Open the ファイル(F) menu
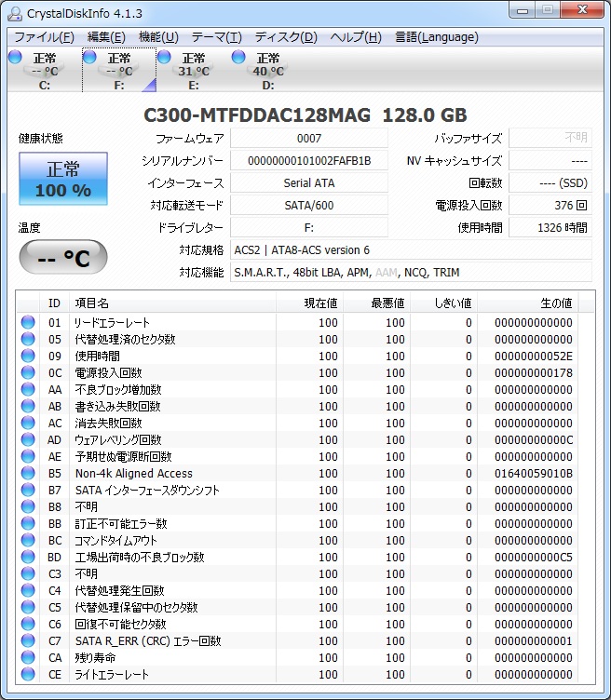The image size is (611, 700). click(x=44, y=36)
